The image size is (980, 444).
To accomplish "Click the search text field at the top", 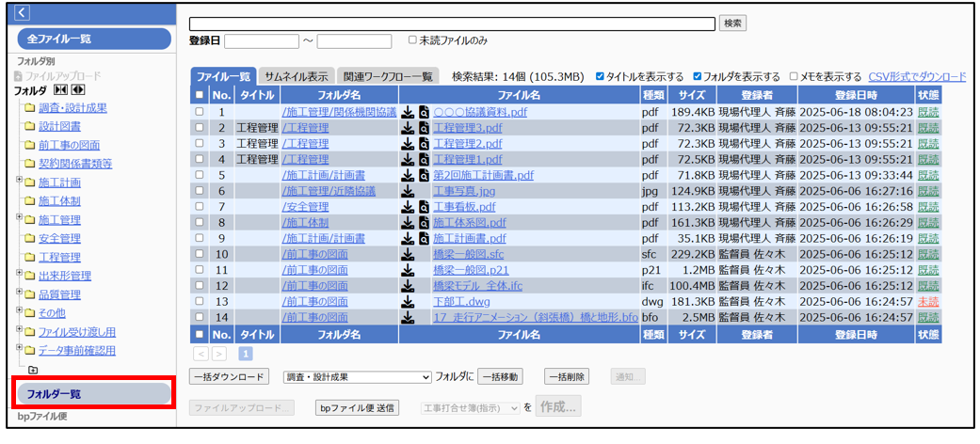I will coord(452,24).
